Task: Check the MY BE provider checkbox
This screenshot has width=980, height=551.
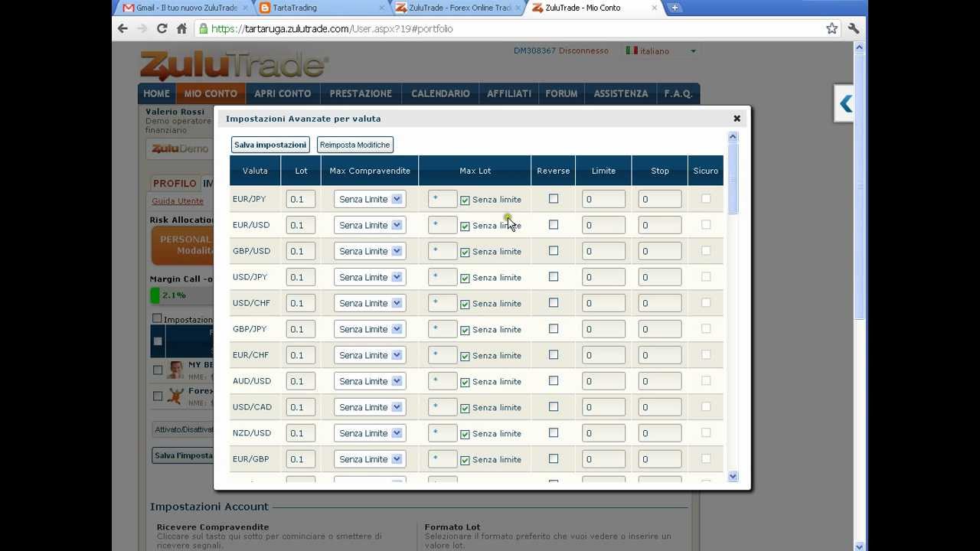Action: point(158,370)
